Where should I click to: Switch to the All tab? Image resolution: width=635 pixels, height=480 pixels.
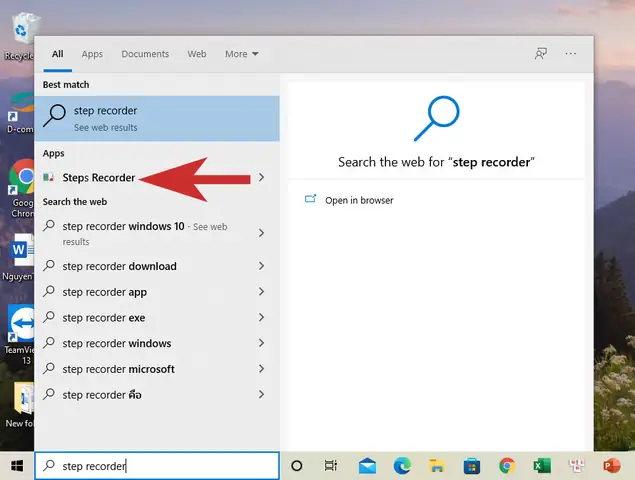coord(58,54)
